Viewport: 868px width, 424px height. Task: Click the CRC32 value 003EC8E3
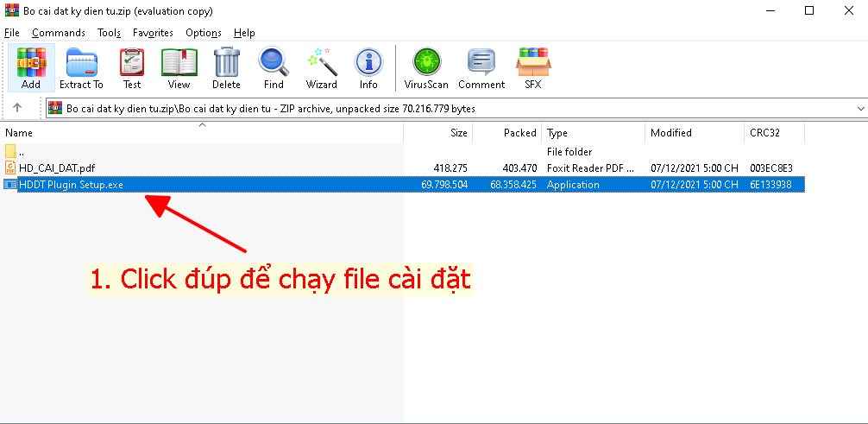(771, 168)
